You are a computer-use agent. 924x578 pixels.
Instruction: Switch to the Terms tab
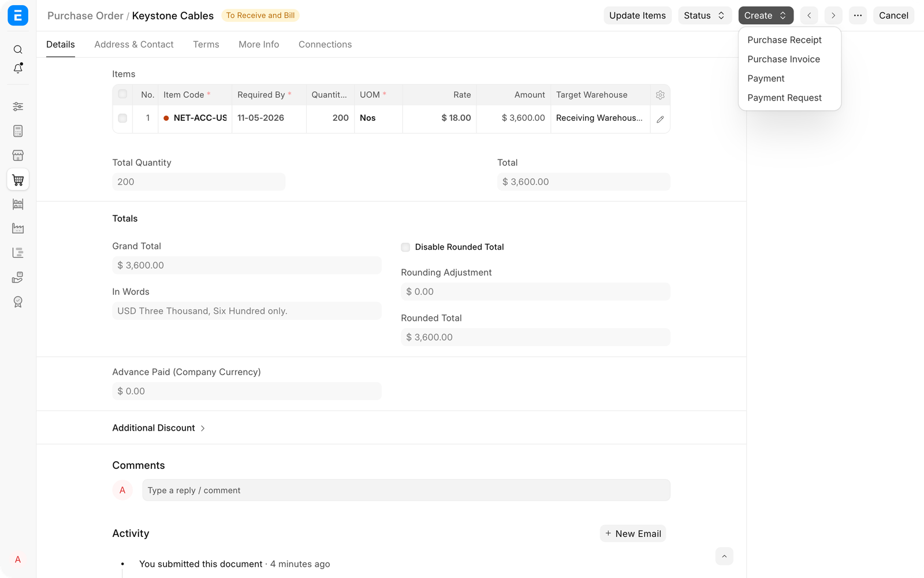[206, 45]
